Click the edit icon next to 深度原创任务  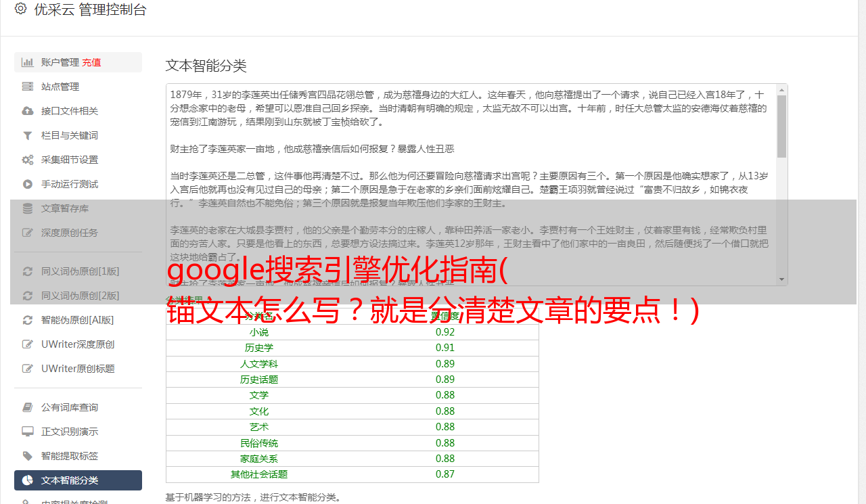pyautogui.click(x=28, y=233)
